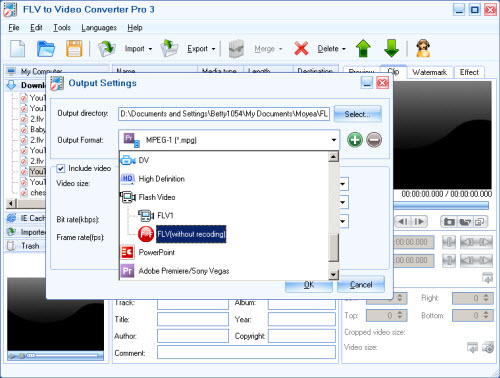Click the red X Delete icon
Screen dimensions: 500x378
click(301, 49)
